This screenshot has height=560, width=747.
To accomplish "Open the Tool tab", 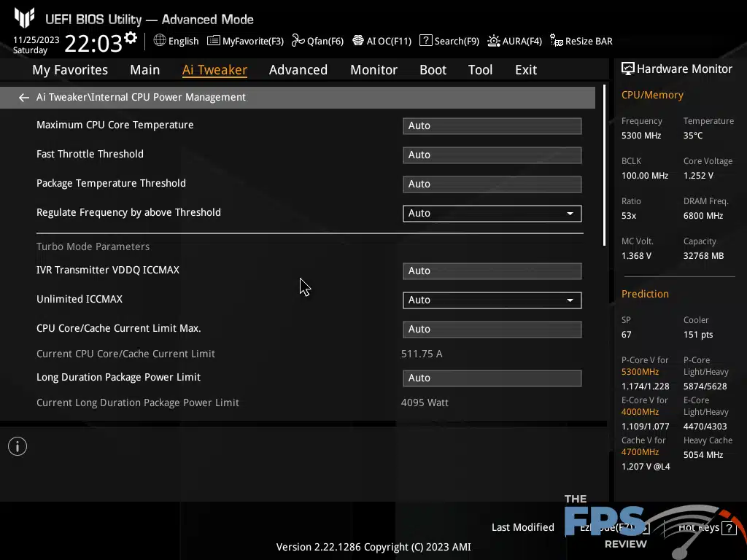I will [480, 70].
